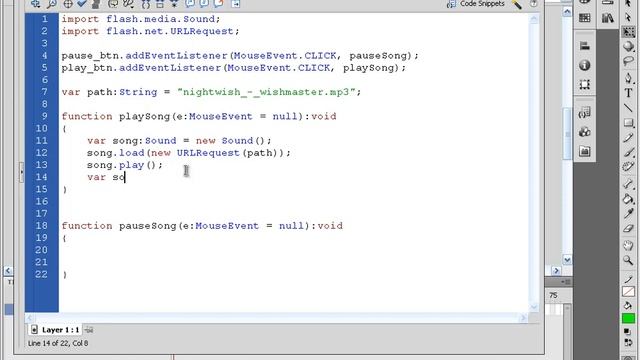Open the Align panel icon
This screenshot has height=360, width=640.
point(584,46)
